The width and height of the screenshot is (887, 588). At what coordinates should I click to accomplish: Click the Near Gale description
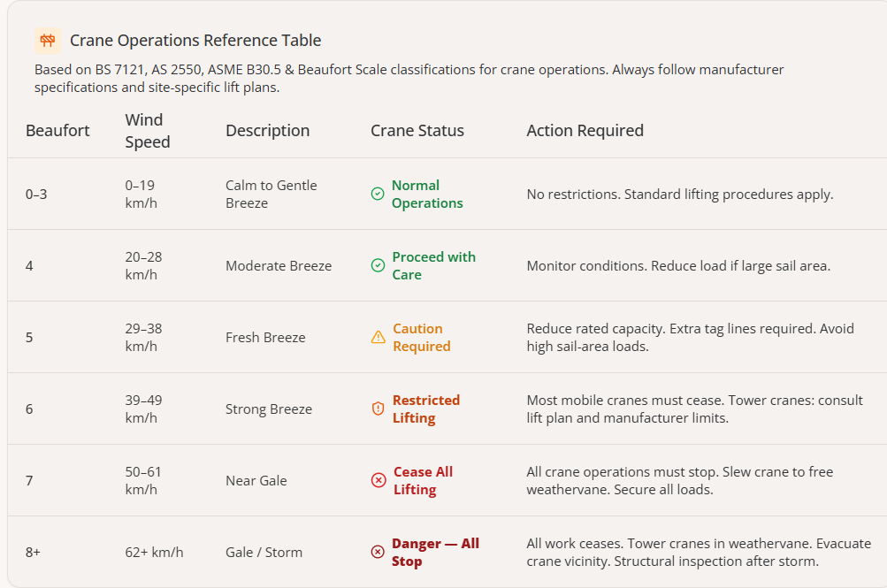[x=256, y=481]
